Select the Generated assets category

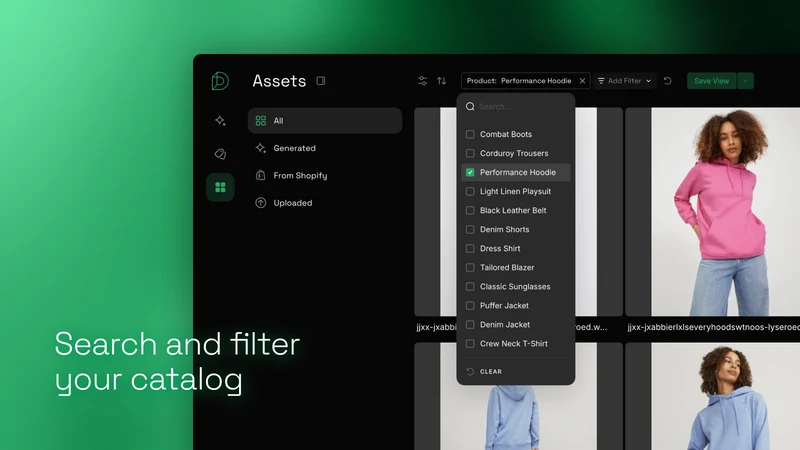click(325, 148)
